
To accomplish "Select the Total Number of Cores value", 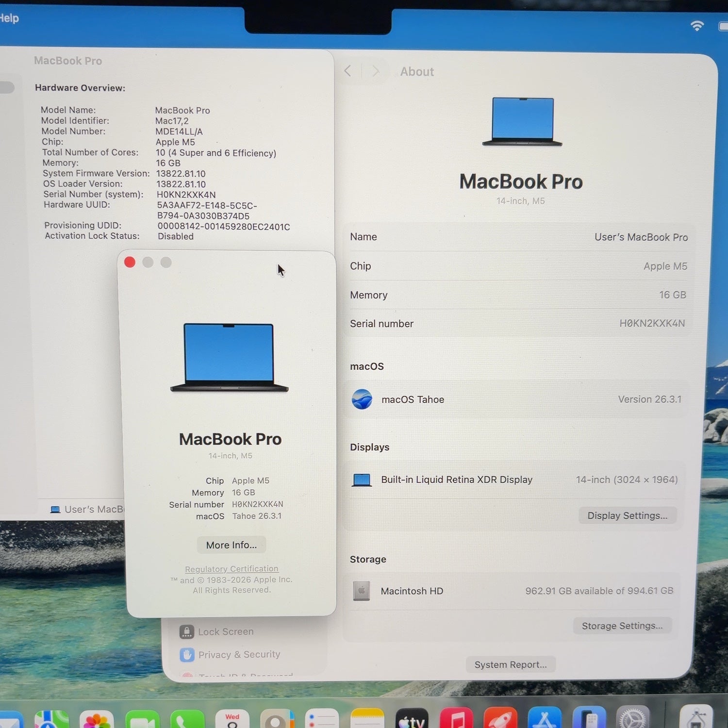I will coord(216,153).
